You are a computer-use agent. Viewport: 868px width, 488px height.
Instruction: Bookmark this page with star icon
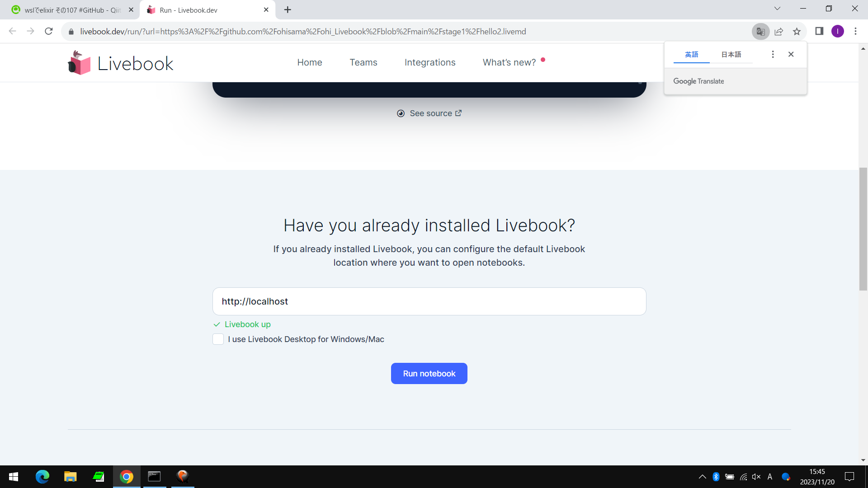(x=797, y=32)
